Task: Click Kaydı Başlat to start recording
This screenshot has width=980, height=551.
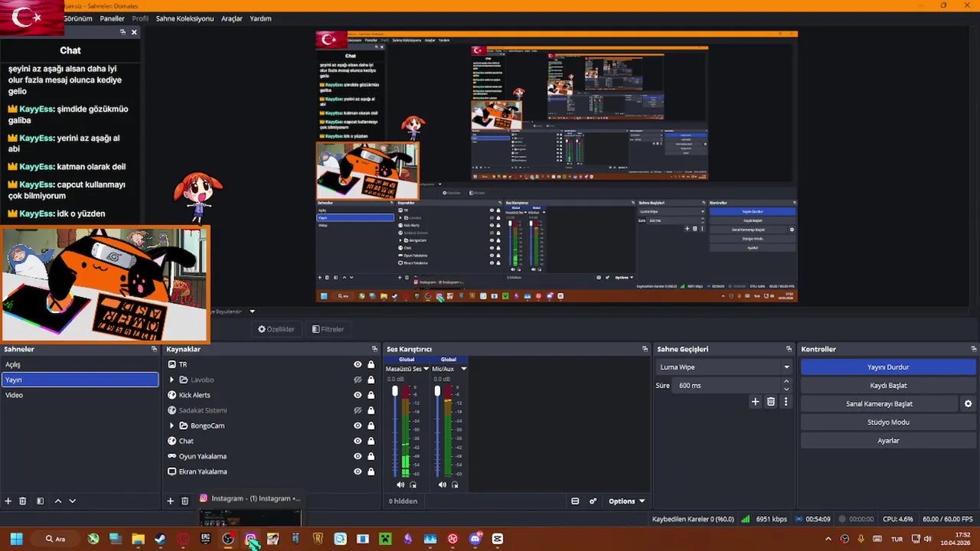Action: (888, 386)
